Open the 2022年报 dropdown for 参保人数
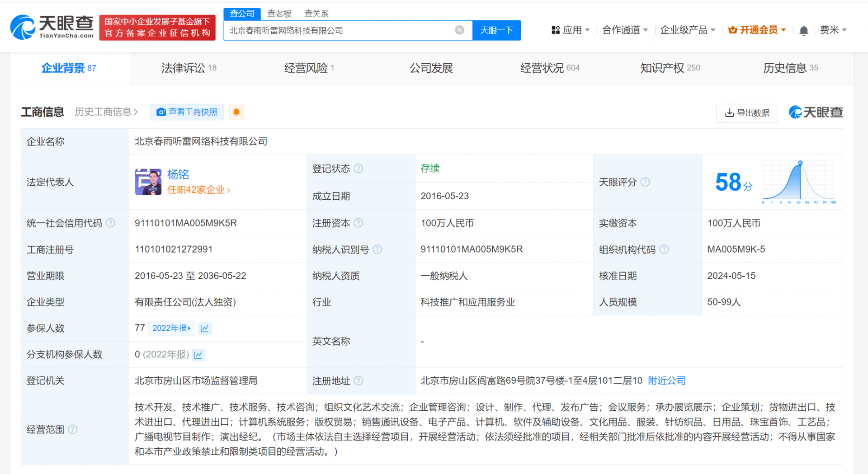The image size is (868, 474). 172,328
